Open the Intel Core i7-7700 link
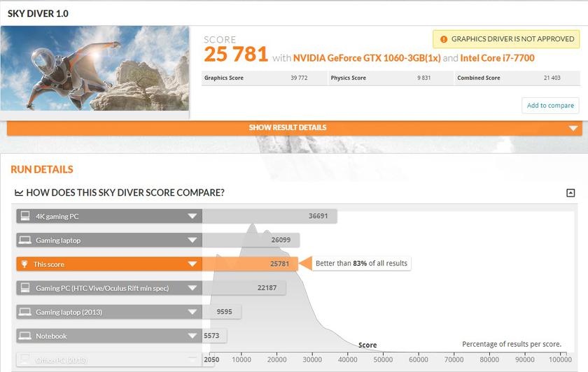Image resolution: width=588 pixels, height=372 pixels. coord(498,58)
